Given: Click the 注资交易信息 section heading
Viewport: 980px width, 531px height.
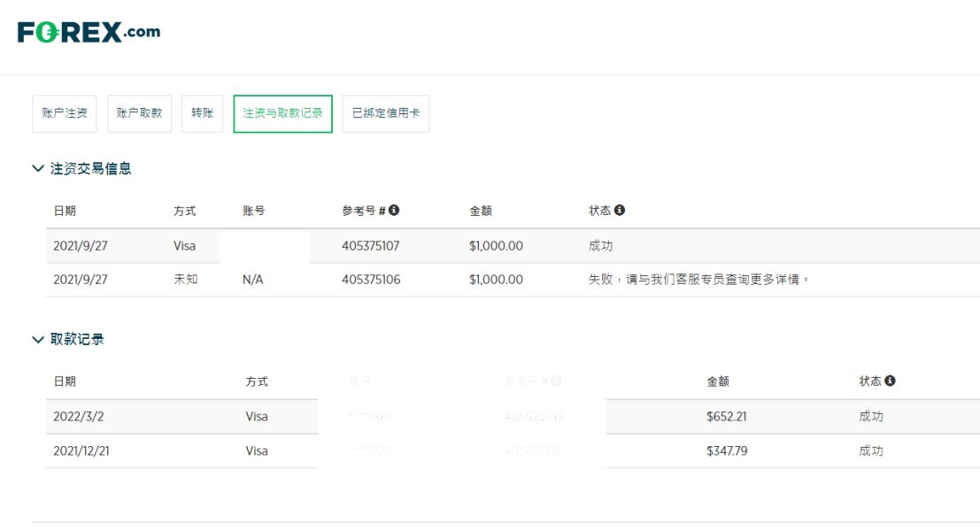Looking at the screenshot, I should coord(90,168).
